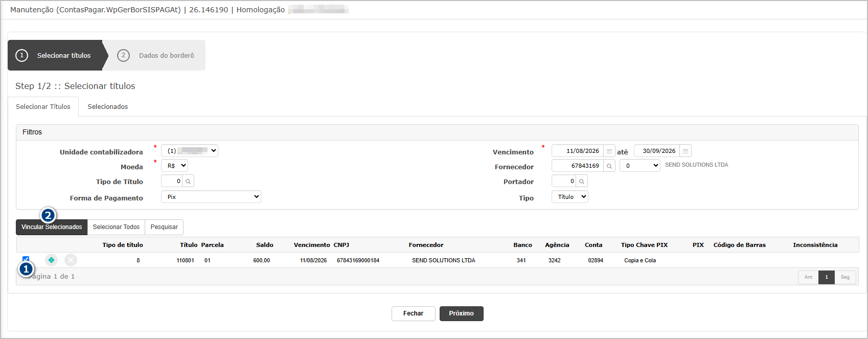Click Seg pagination button
The image size is (868, 339).
(846, 277)
